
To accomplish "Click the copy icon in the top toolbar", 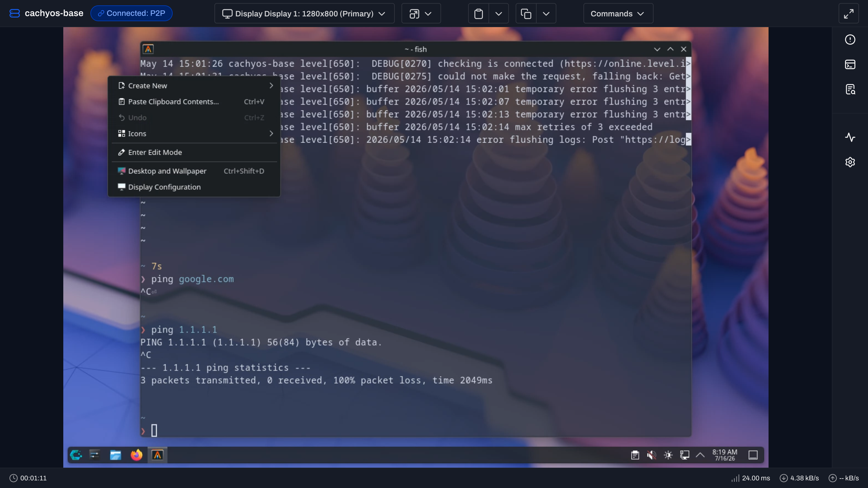I will (x=526, y=14).
